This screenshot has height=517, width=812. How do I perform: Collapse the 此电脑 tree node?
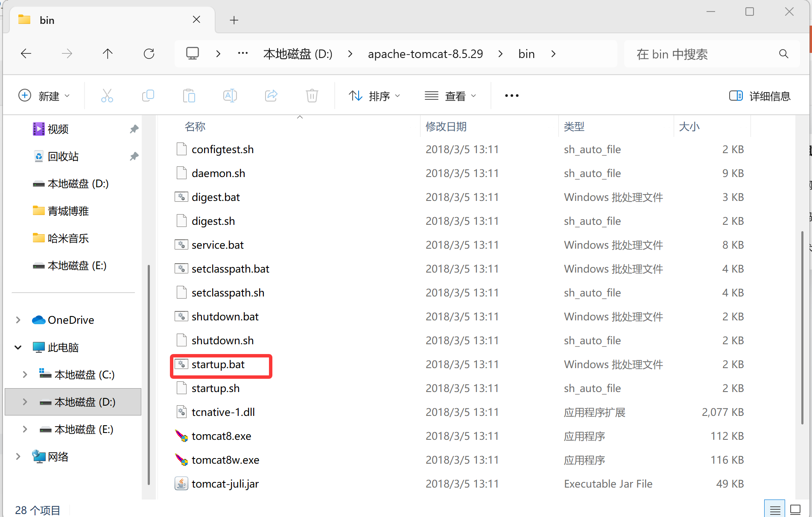pyautogui.click(x=18, y=347)
